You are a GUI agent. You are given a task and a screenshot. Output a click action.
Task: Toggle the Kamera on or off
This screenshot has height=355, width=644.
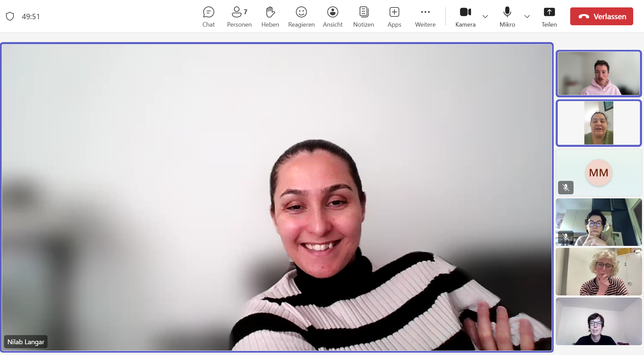[x=465, y=17]
